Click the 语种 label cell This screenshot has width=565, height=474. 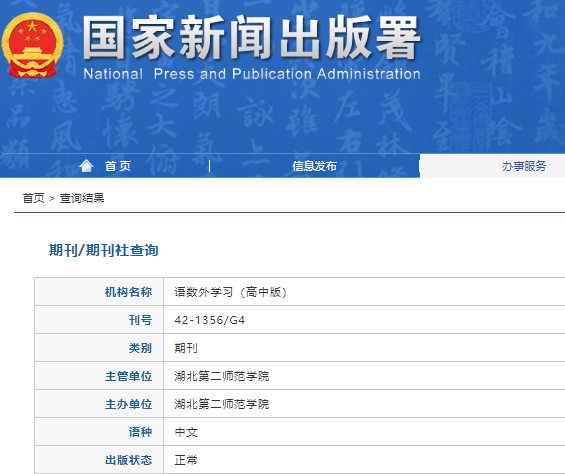point(99,432)
